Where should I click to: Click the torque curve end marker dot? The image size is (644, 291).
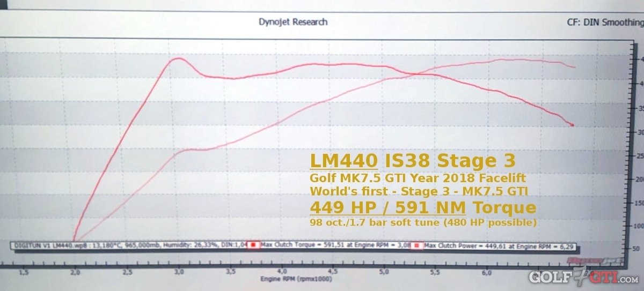(x=572, y=125)
